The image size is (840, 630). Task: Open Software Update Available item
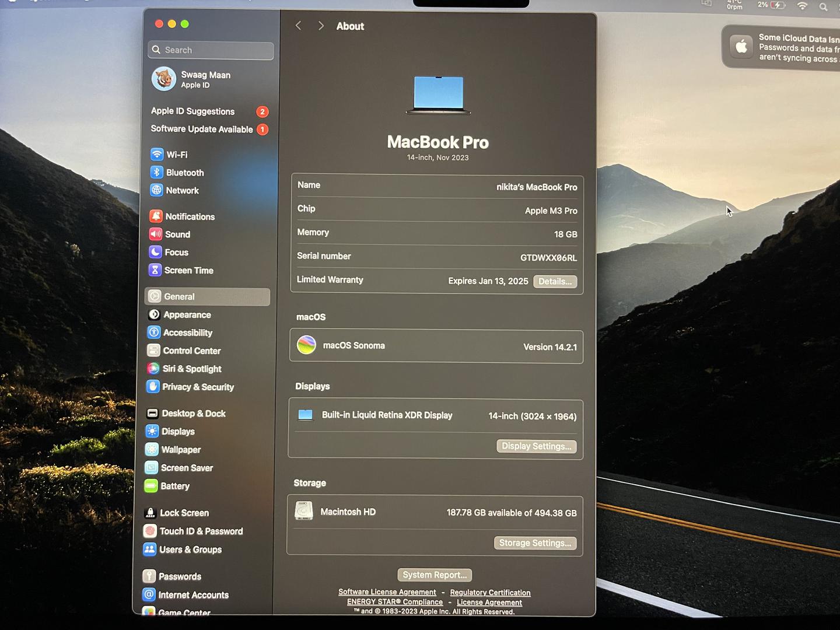tap(209, 129)
